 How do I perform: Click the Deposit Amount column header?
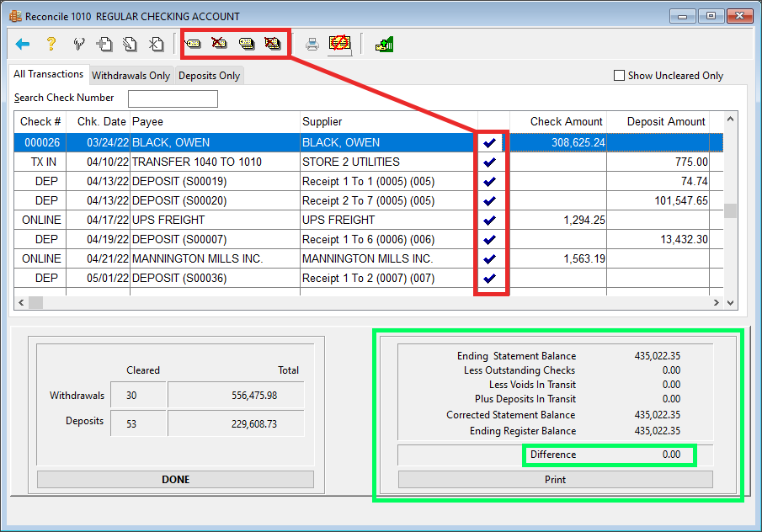658,121
